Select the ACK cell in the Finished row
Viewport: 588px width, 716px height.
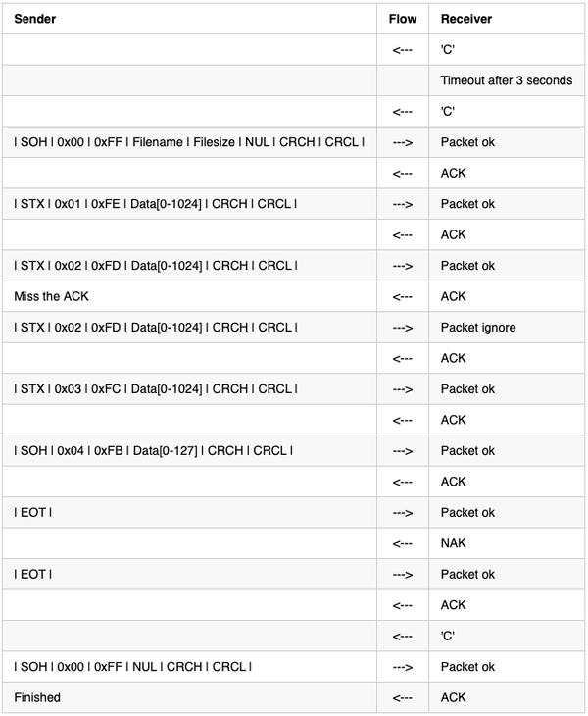[453, 697]
